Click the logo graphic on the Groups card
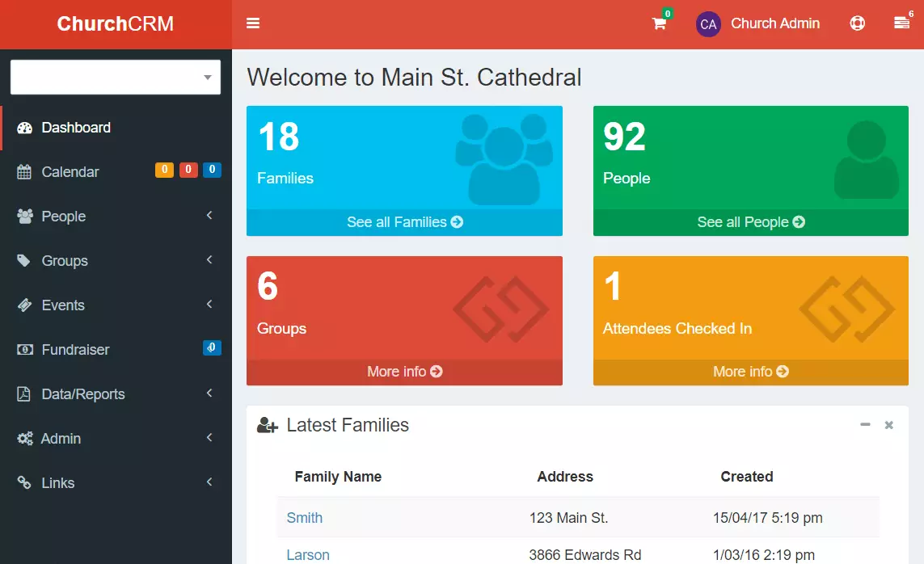Viewport: 924px width, 564px height. pos(501,309)
